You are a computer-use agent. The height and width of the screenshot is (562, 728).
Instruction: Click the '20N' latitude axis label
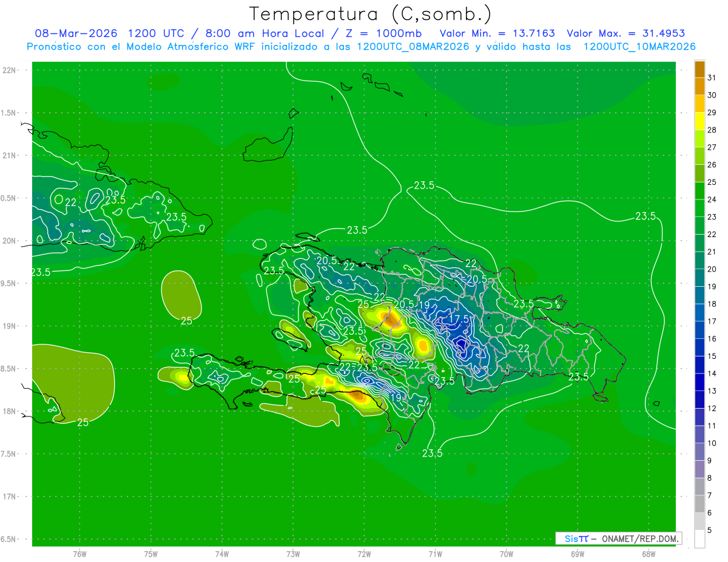8,241
